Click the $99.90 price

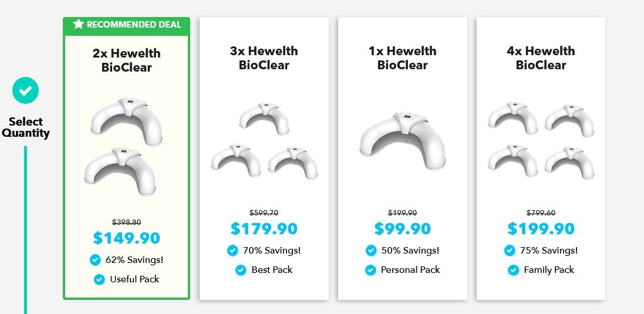point(403,229)
